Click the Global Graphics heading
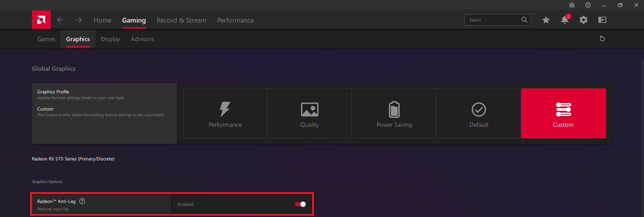644x217 pixels. (54, 69)
